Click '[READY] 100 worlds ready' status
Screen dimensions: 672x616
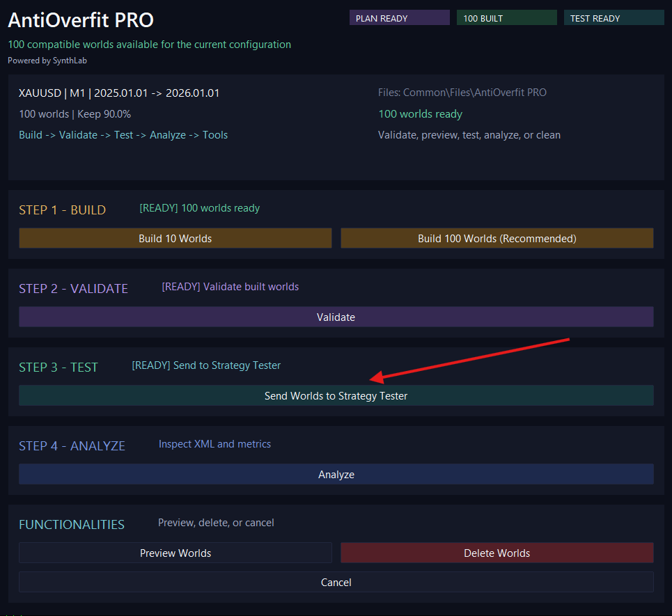point(199,208)
